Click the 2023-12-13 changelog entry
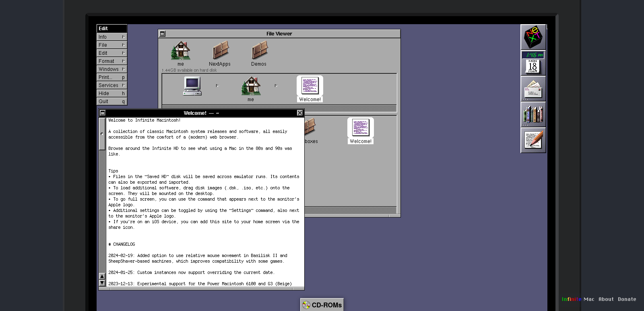644x311 pixels. (200, 284)
